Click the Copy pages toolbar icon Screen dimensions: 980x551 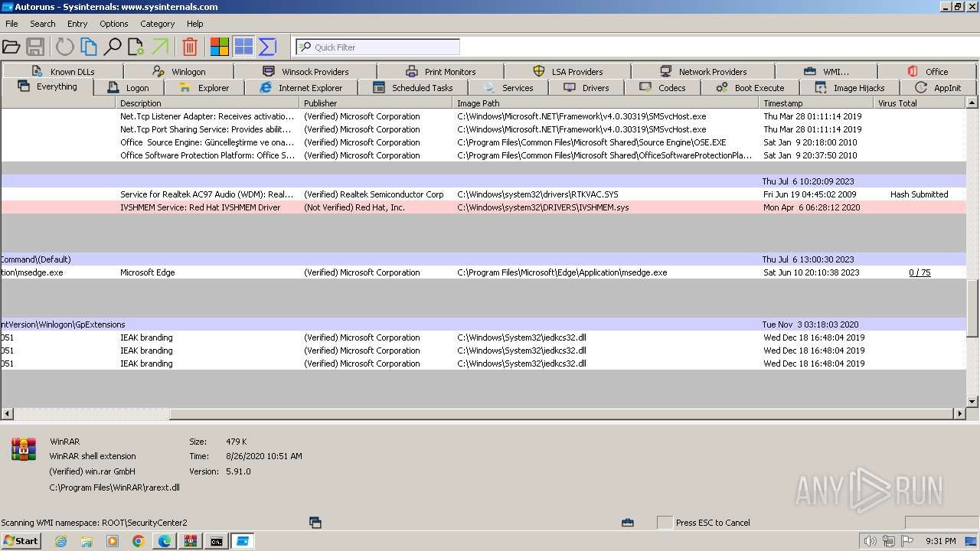click(89, 47)
